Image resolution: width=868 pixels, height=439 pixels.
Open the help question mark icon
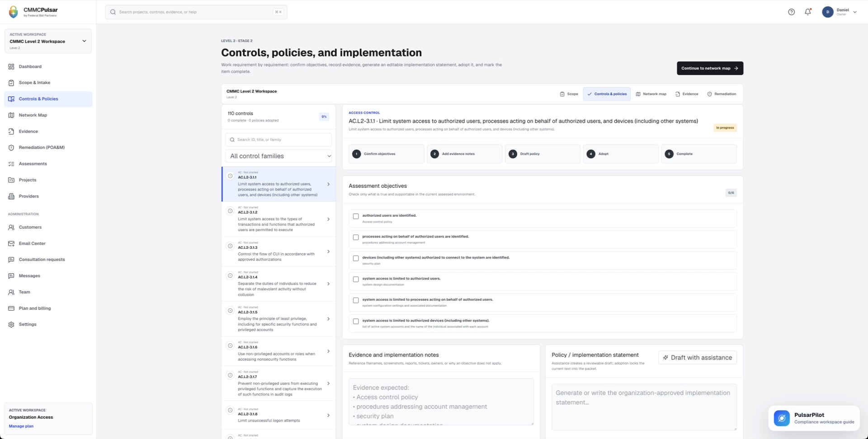coord(791,12)
